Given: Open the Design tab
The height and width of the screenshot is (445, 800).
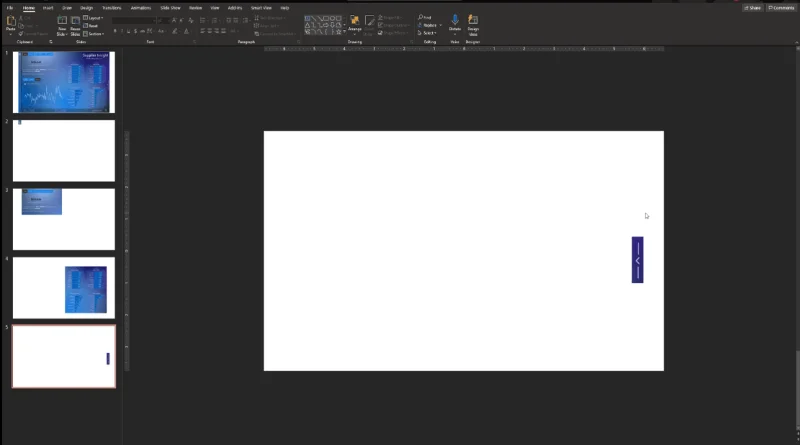Looking at the screenshot, I should (x=87, y=8).
